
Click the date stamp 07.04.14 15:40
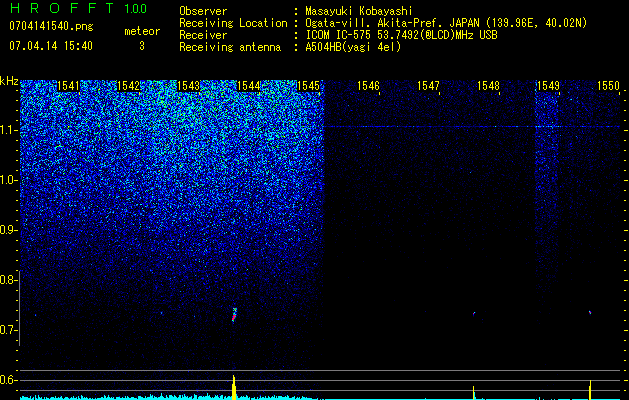coord(51,46)
